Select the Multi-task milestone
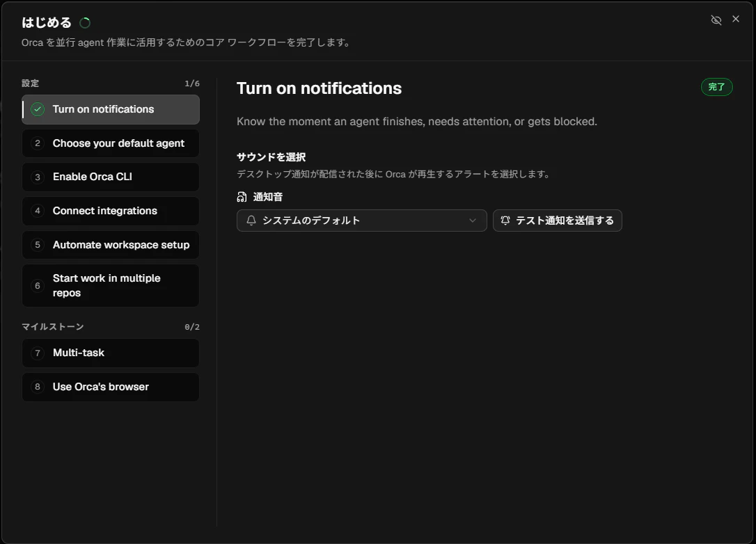Image resolution: width=756 pixels, height=544 pixels. 111,353
